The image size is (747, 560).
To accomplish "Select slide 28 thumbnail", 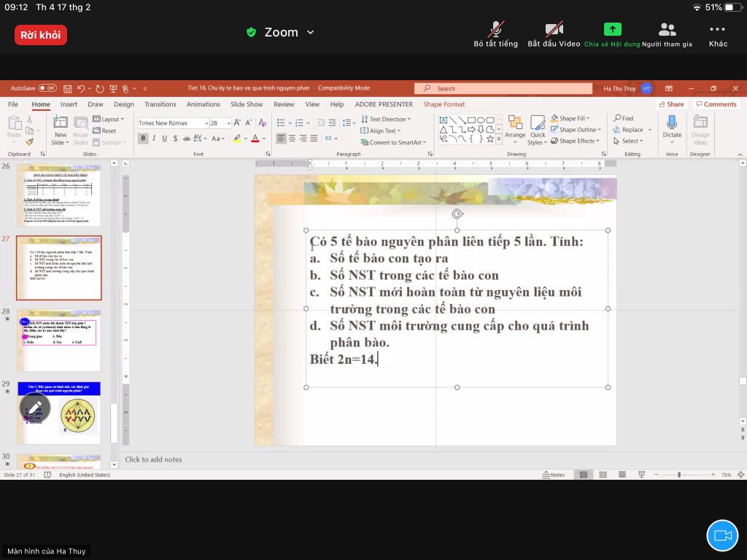I will coord(59,340).
